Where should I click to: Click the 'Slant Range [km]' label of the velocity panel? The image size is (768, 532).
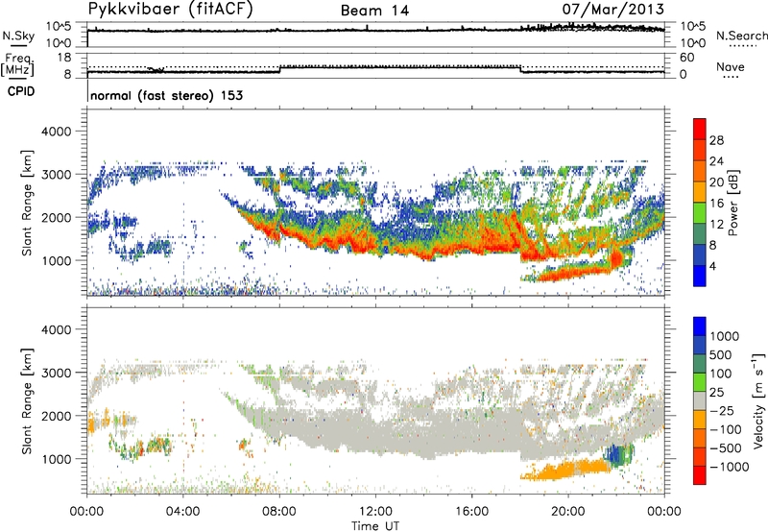(27, 400)
